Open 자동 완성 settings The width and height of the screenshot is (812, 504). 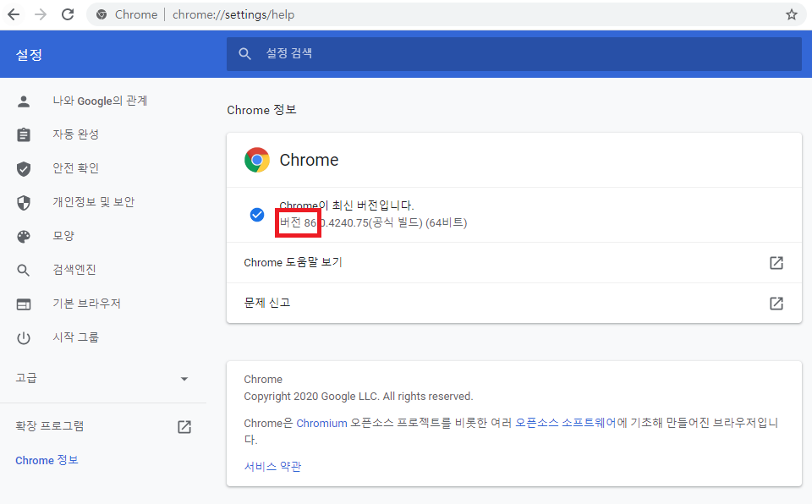[75, 134]
